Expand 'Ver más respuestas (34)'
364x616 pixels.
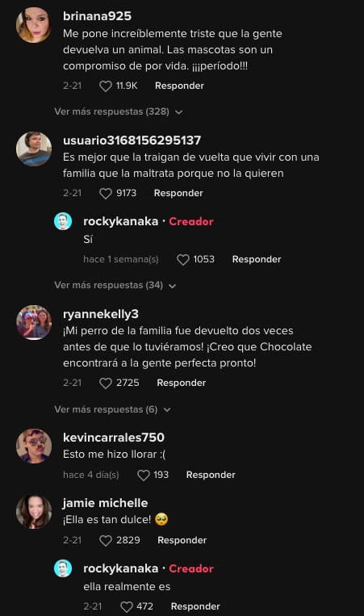click(x=115, y=285)
